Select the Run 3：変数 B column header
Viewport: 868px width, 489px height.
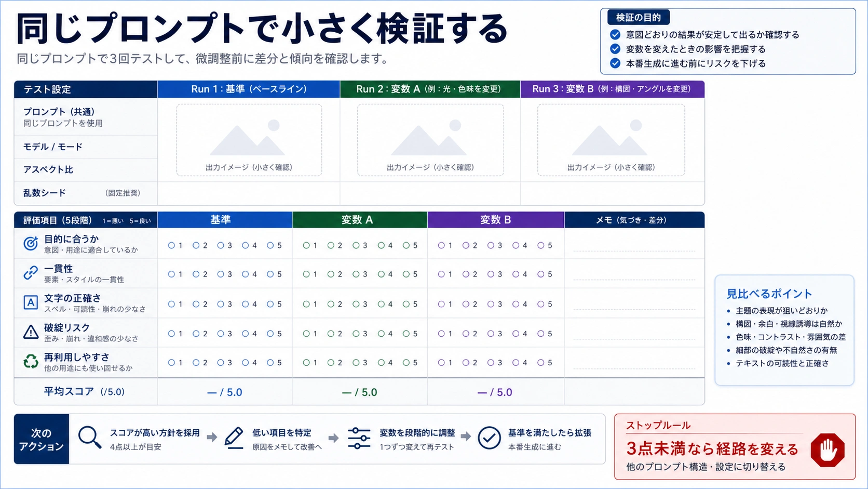[612, 89]
